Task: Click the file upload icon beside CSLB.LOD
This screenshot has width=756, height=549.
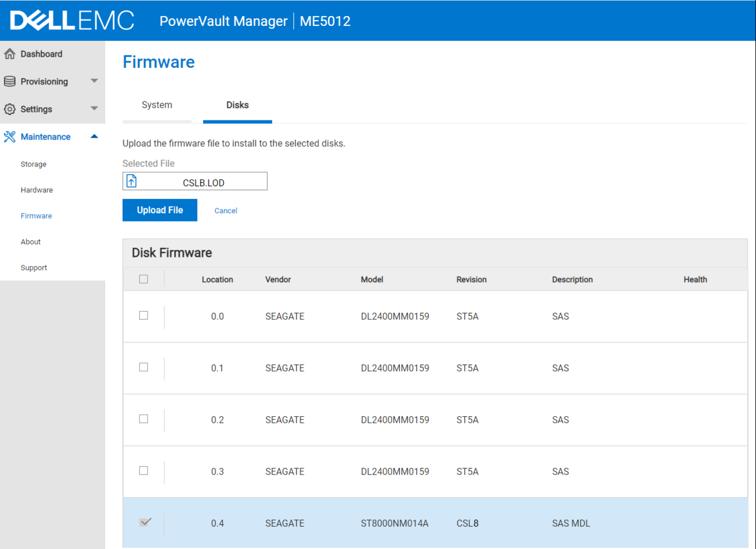Action: (x=132, y=181)
